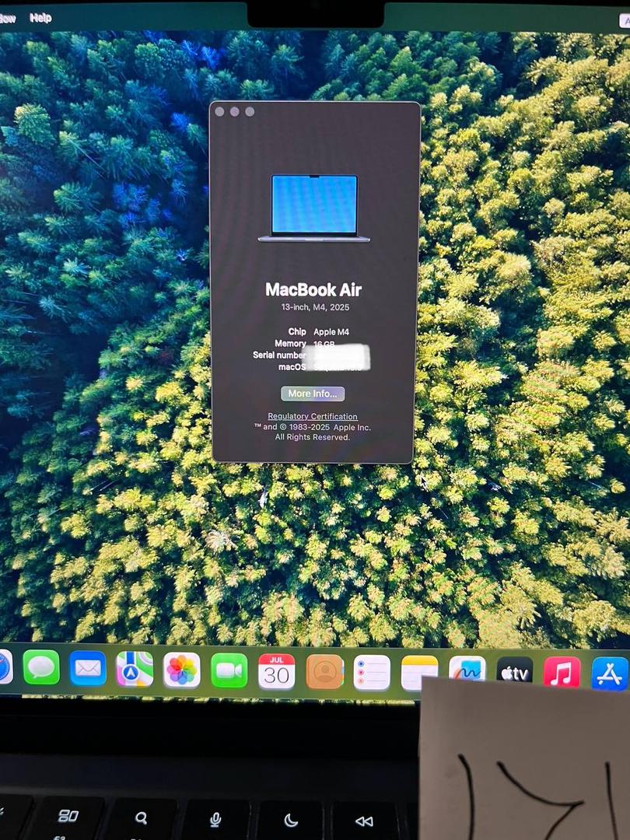Open the Contacts app in the Dock
Image resolution: width=630 pixels, height=840 pixels.
(324, 672)
